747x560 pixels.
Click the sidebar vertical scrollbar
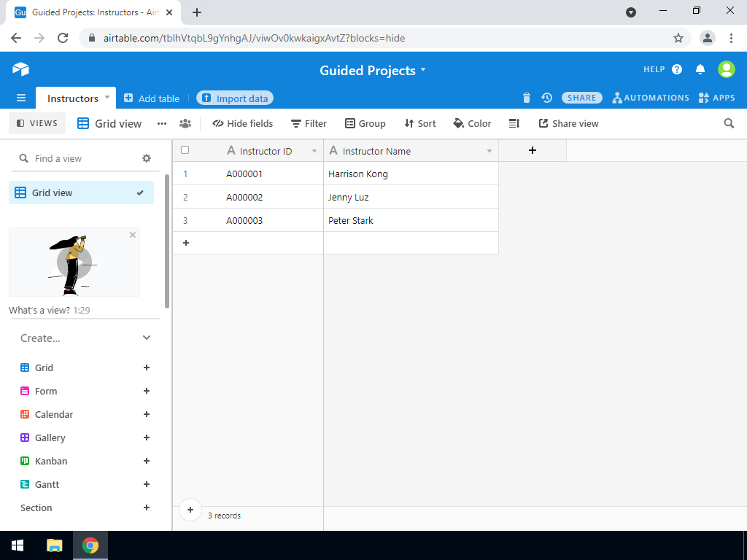167,241
